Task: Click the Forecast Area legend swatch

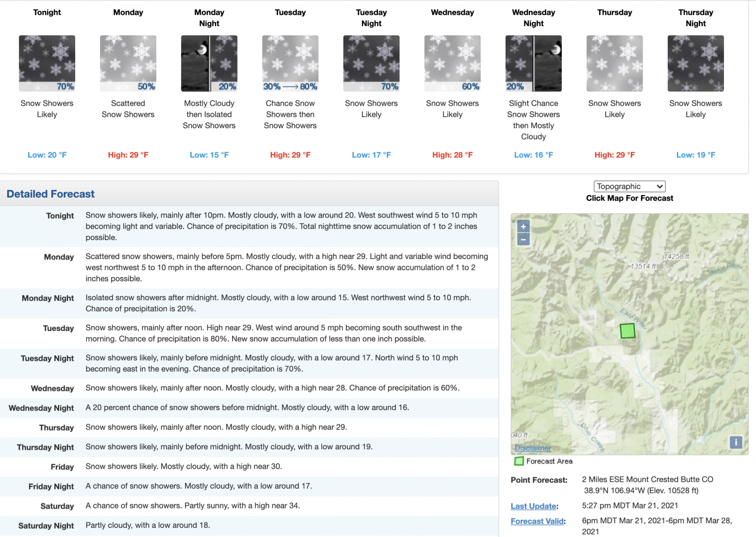Action: point(519,461)
